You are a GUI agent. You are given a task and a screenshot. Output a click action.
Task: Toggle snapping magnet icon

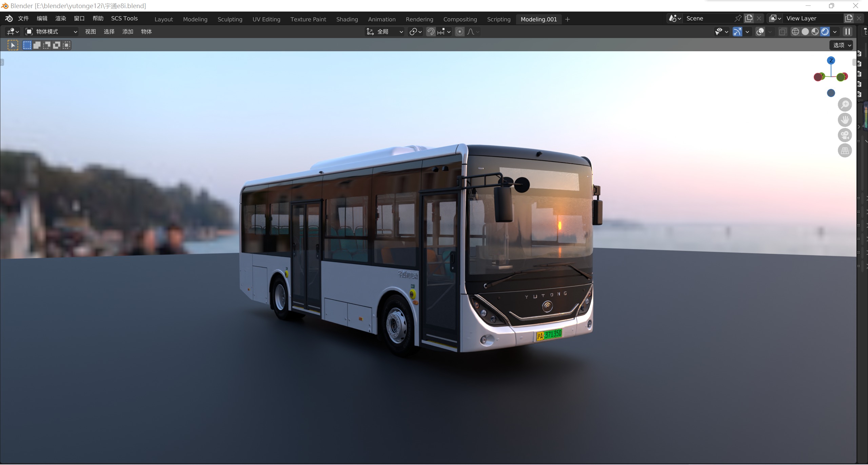(431, 32)
